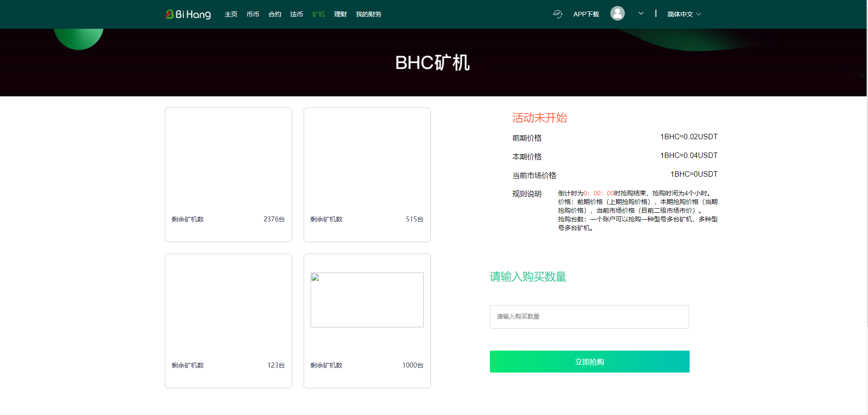Viewport: 868px width, 415px height.
Task: Go to 主页 home menu
Action: (231, 14)
